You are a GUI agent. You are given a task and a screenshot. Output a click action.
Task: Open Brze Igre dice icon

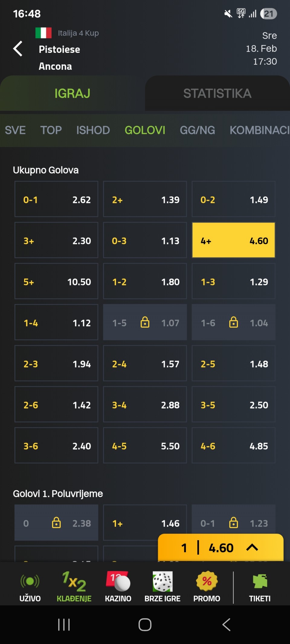point(163,587)
